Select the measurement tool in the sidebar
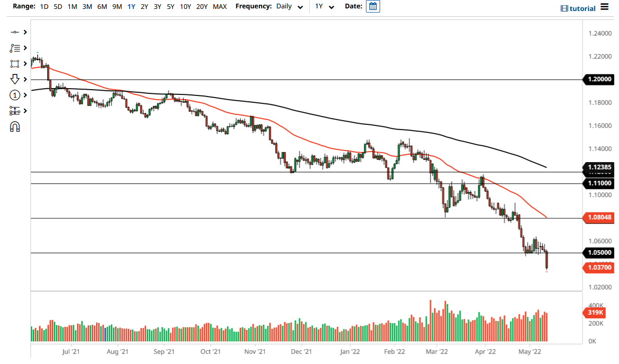 pos(14,111)
